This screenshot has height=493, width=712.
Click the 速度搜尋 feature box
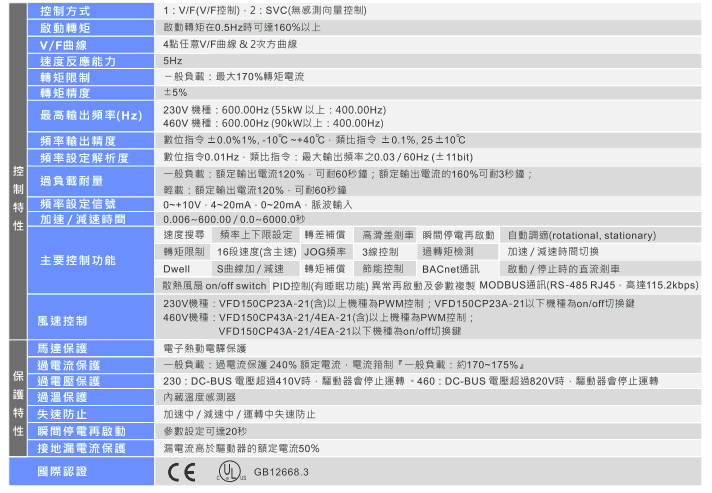[186, 235]
